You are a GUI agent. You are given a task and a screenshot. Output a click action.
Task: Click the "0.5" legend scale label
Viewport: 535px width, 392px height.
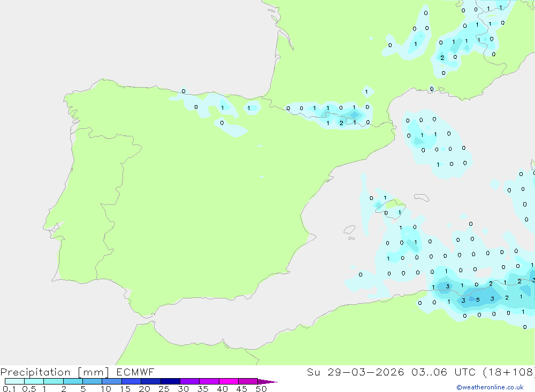(x=29, y=389)
